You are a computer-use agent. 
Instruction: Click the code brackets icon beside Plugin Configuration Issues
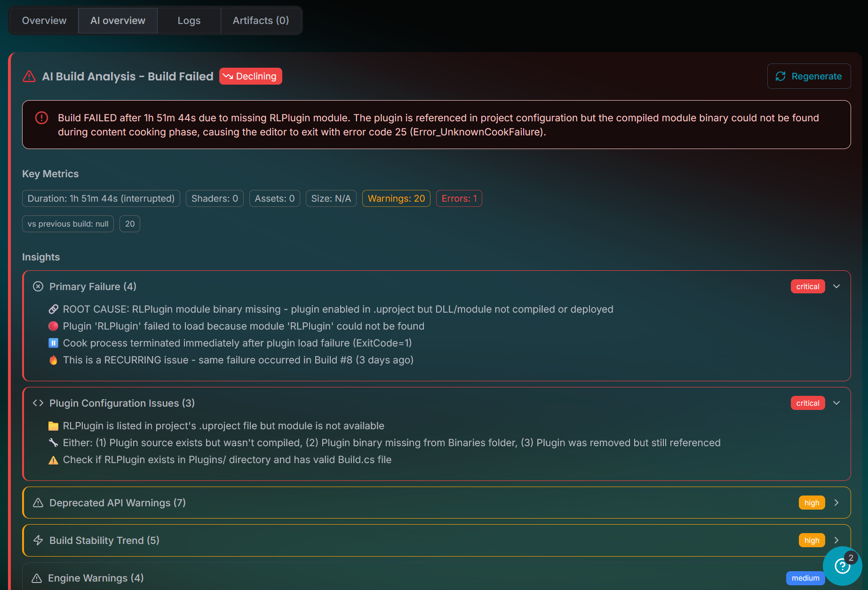click(x=38, y=403)
